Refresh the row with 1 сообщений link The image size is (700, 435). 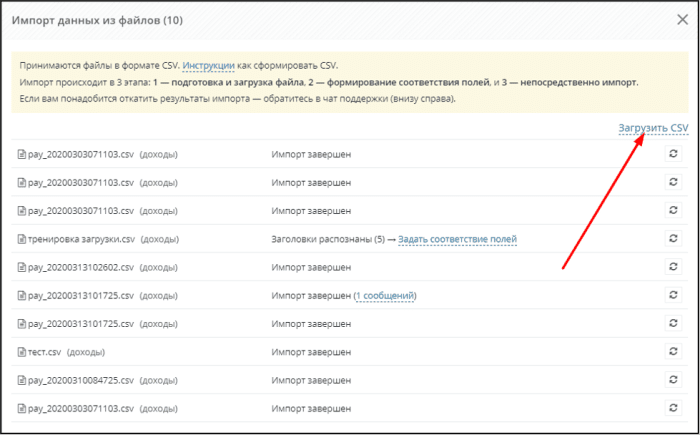point(673,295)
